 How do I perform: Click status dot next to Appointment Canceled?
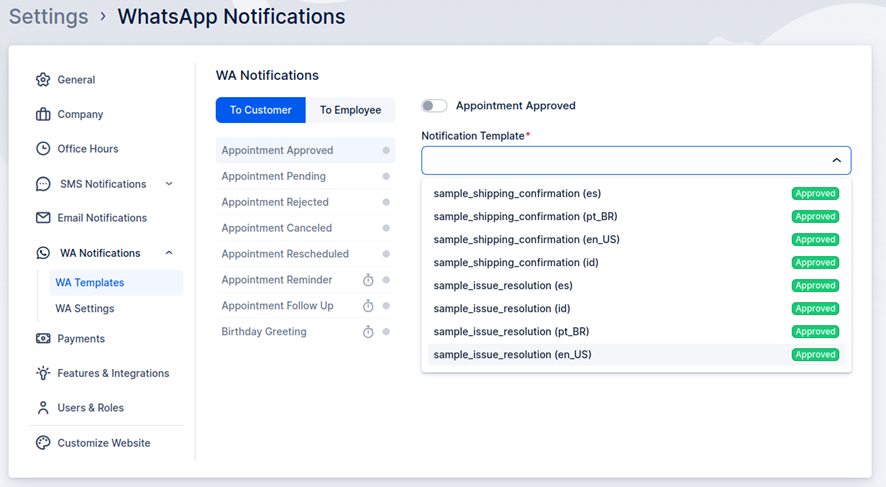386,229
